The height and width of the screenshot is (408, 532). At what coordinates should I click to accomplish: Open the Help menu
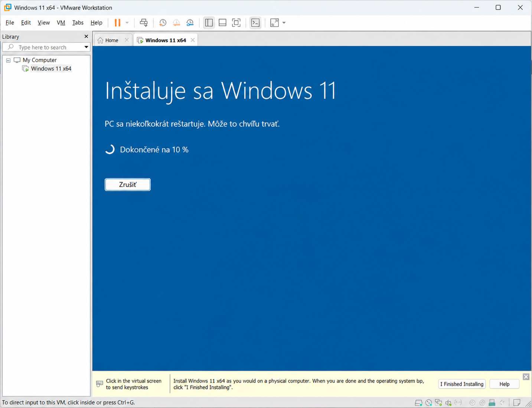96,23
